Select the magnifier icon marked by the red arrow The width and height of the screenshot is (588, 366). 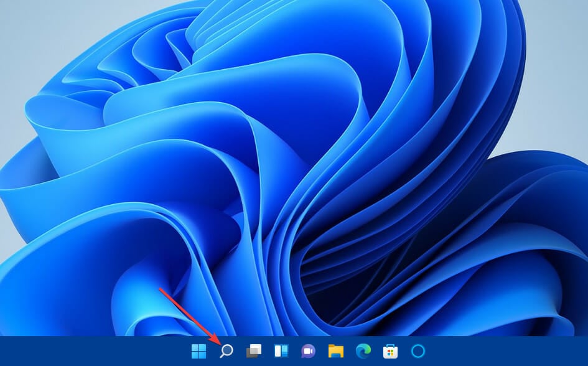[226, 352]
